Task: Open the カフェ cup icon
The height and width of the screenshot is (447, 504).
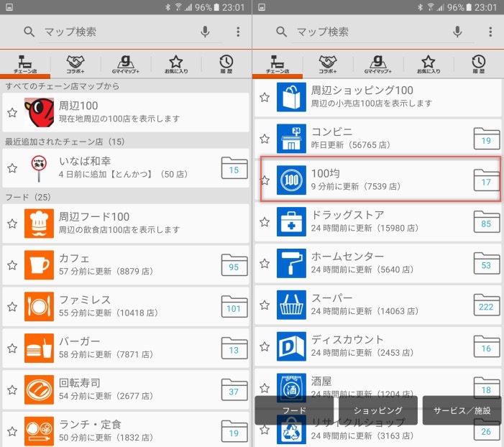Action: pyautogui.click(x=39, y=265)
